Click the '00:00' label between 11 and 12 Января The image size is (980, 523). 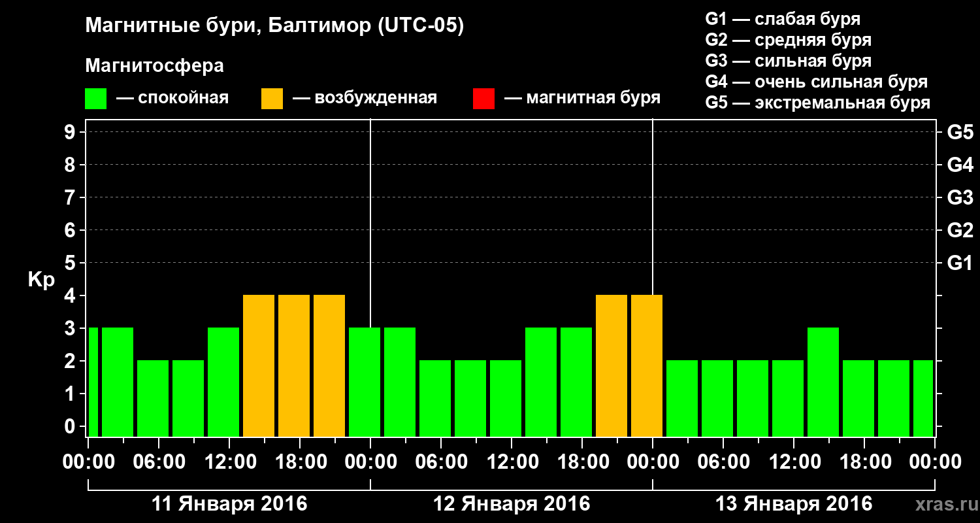[x=370, y=462]
